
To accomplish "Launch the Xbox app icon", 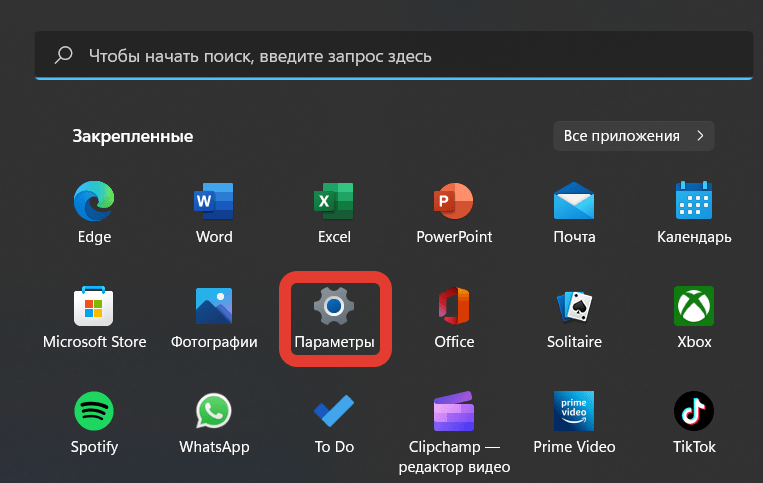I will pyautogui.click(x=694, y=306).
